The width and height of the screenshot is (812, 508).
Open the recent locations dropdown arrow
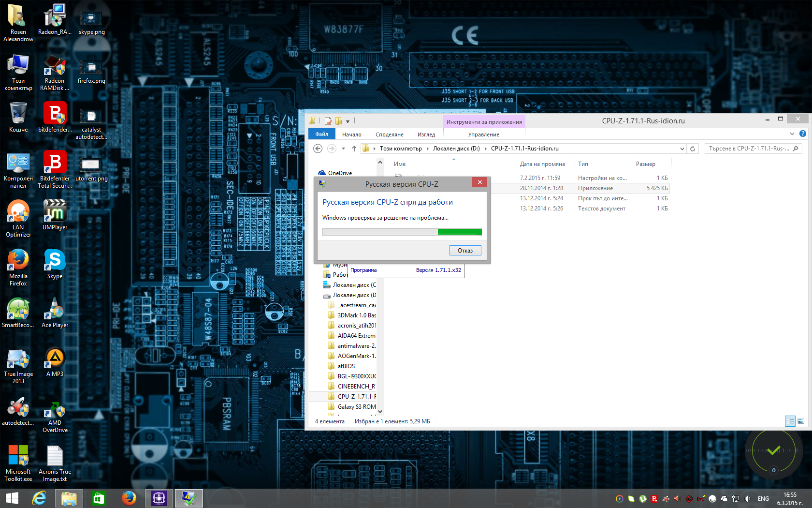point(343,149)
